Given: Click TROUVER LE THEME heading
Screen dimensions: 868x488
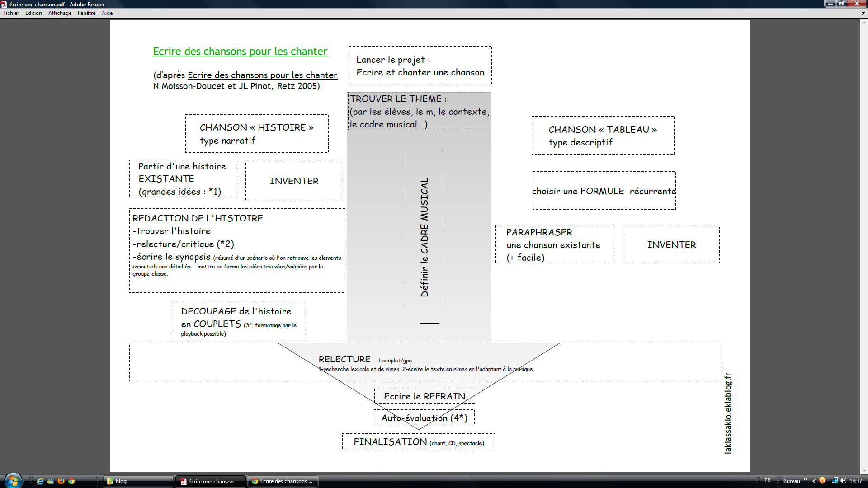Looking at the screenshot, I should (398, 99).
